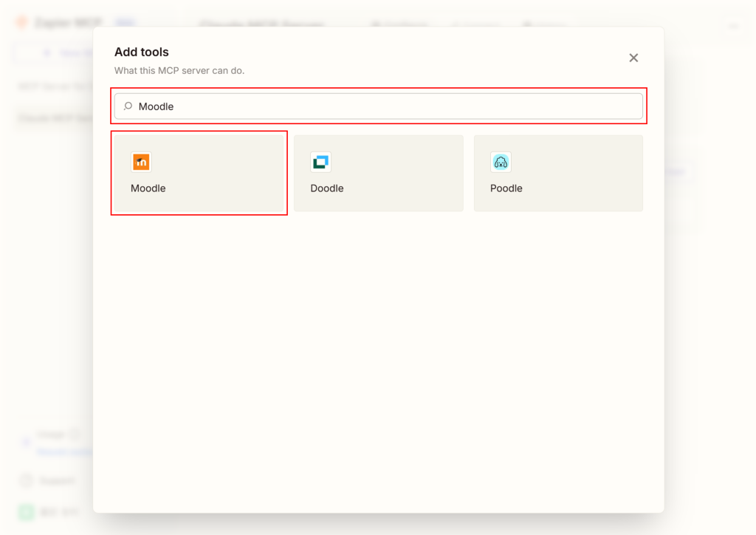Viewport: 756px width, 535px height.
Task: Click the Add tools dialog heading
Action: 142,52
